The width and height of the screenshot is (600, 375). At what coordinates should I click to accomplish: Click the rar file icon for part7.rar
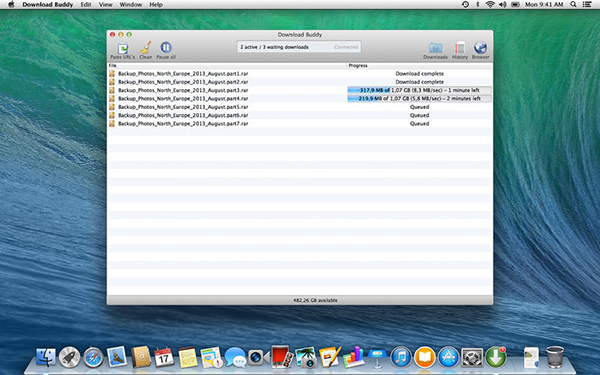tap(112, 124)
